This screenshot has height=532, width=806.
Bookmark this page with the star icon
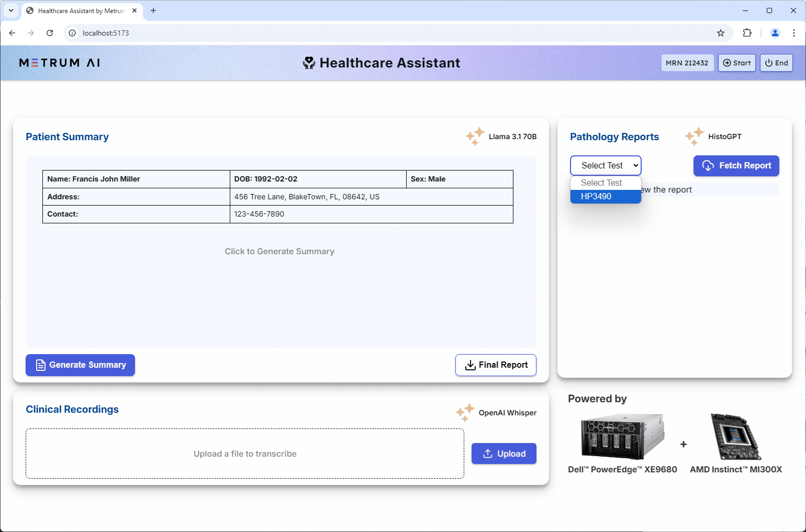pos(721,33)
